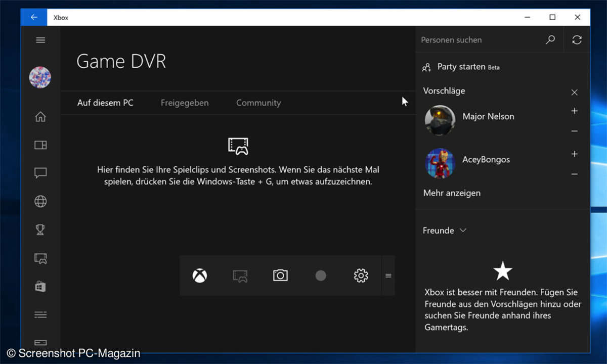The image size is (607, 364).
Task: Add AceyBongos as friend
Action: pos(574,154)
